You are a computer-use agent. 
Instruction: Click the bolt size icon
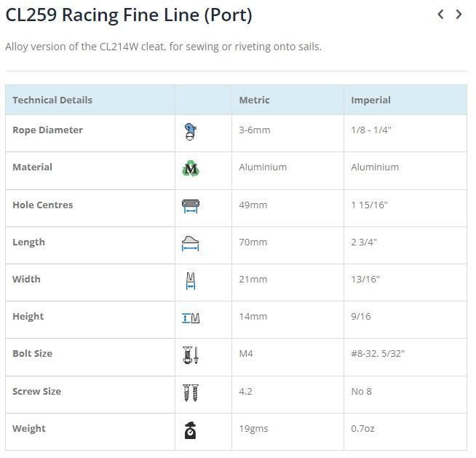pyautogui.click(x=191, y=355)
